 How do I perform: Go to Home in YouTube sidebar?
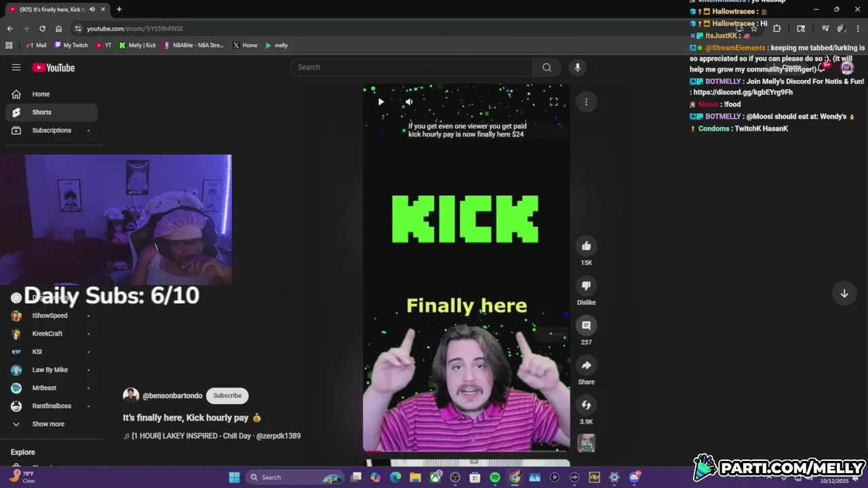click(x=52, y=94)
